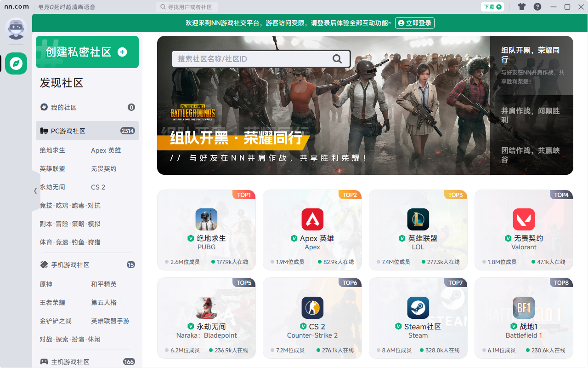Open the Counter-Strike 2 logo on TOP6 card

pos(312,307)
